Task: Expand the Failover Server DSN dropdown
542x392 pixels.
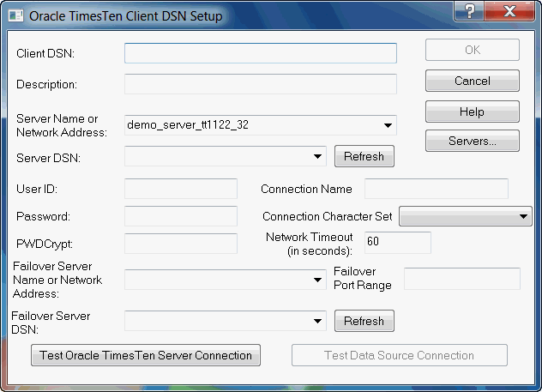Action: tap(317, 321)
